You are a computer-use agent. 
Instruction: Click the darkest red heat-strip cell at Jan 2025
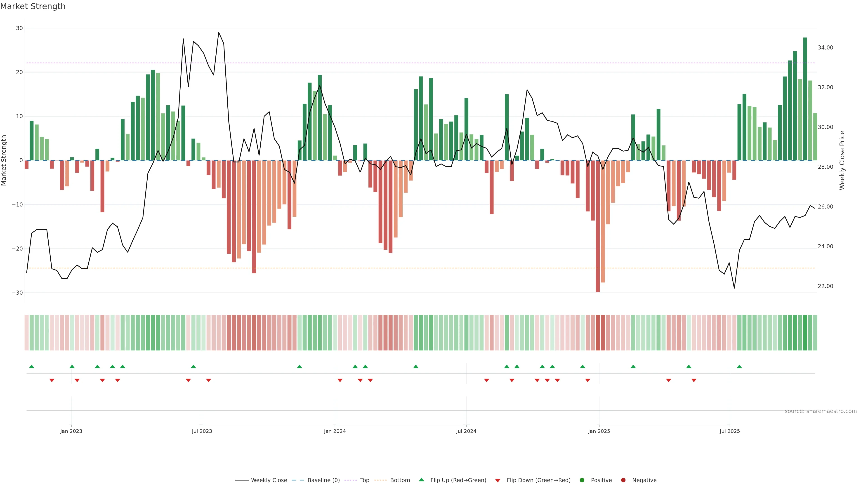point(598,332)
